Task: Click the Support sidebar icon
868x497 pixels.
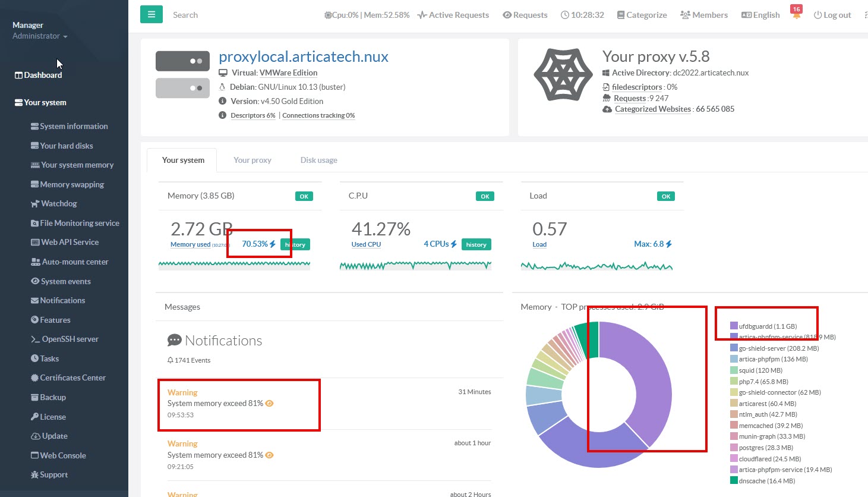Action: (x=34, y=475)
